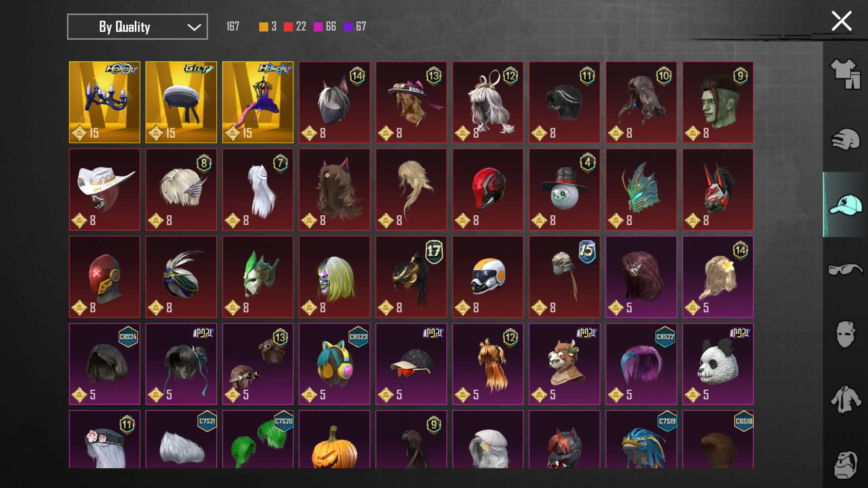Viewport: 868px width, 488px height.
Task: Open the face mask category icon
Action: coord(845,334)
